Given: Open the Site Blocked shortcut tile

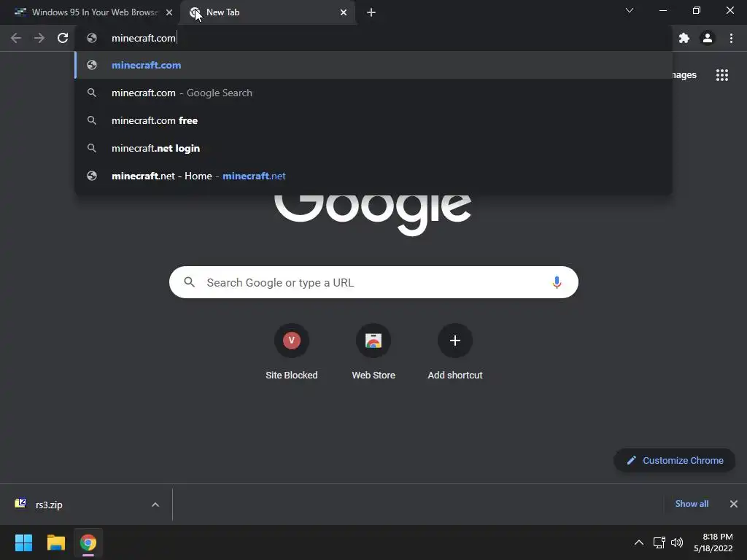Looking at the screenshot, I should click(292, 351).
